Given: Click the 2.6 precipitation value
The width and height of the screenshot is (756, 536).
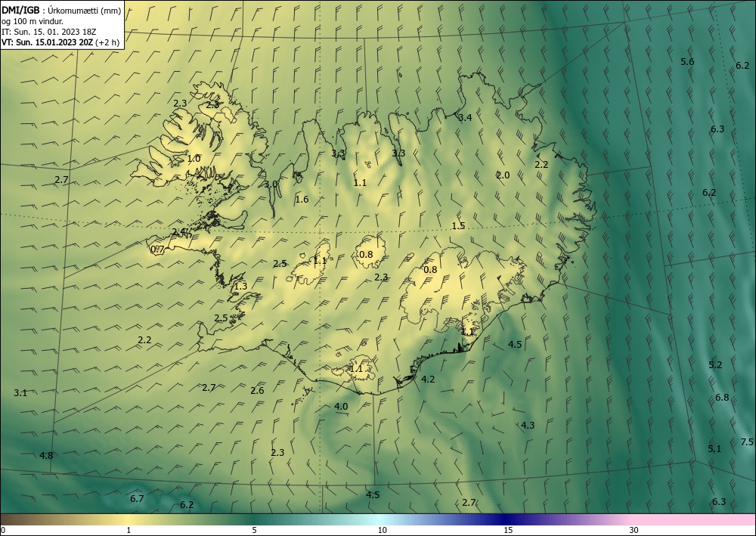Looking at the screenshot, I should [x=258, y=390].
